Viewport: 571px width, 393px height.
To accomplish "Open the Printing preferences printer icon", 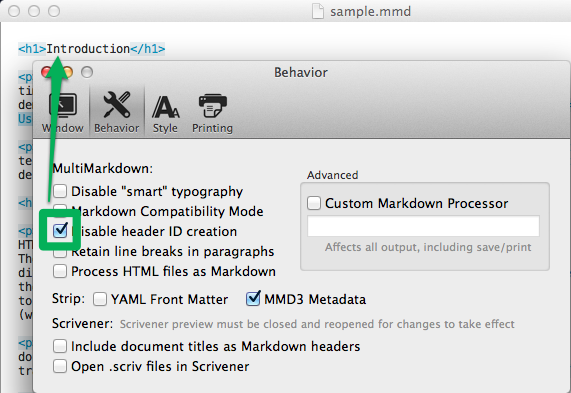I will pyautogui.click(x=213, y=106).
